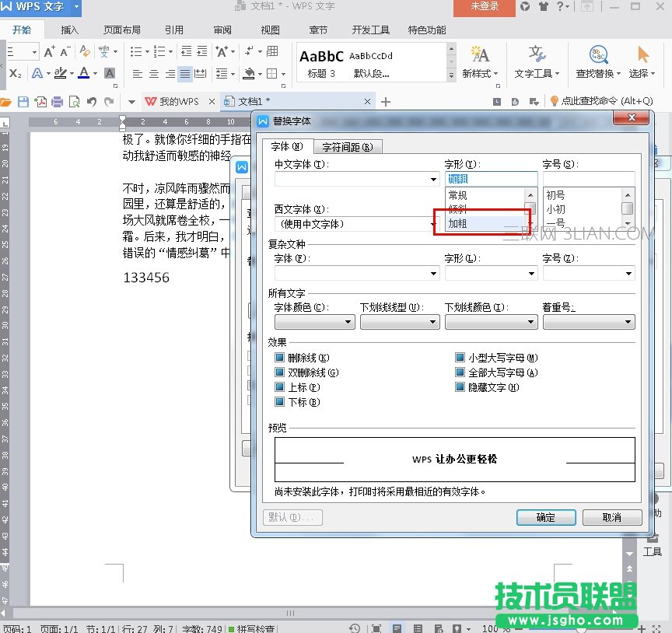Click the font color letter A icon
Viewport: 672px width, 633px height.
coord(83,74)
